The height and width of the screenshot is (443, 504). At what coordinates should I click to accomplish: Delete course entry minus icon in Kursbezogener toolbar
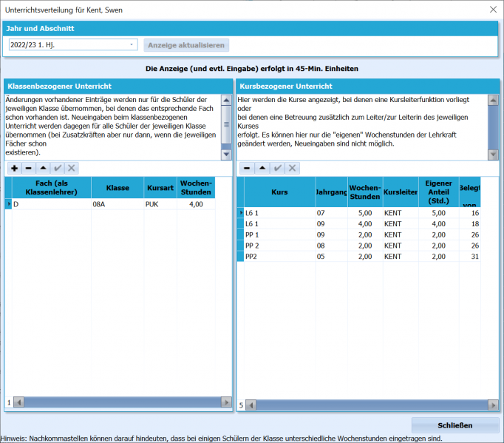247,168
